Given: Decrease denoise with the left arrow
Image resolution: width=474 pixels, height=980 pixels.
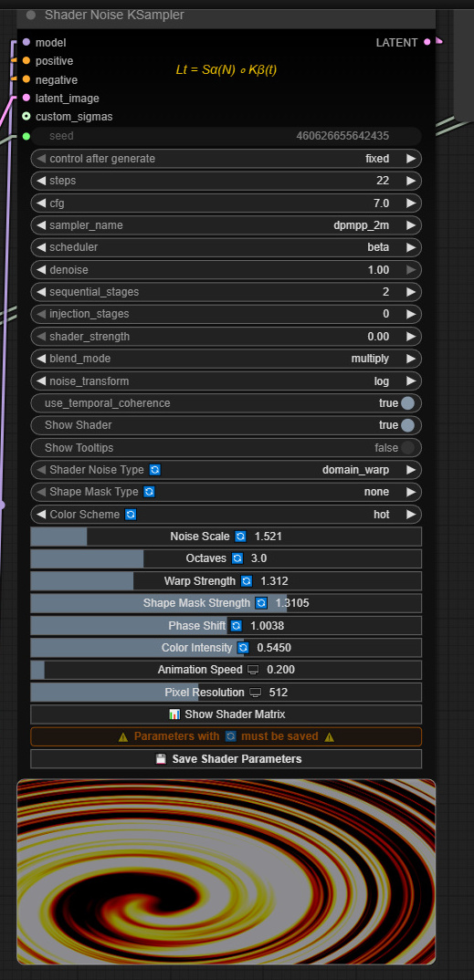Looking at the screenshot, I should click(41, 270).
